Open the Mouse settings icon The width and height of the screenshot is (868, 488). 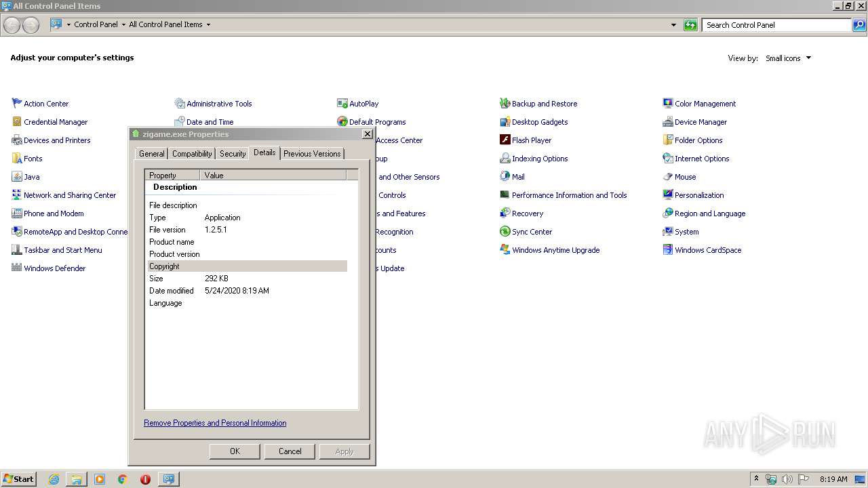point(668,176)
